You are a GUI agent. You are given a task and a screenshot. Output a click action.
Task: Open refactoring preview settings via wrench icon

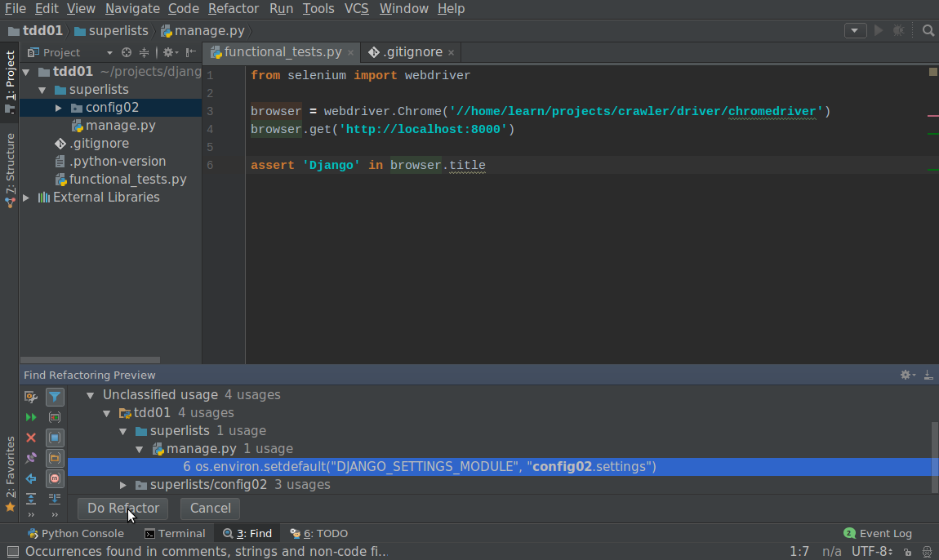point(30,397)
